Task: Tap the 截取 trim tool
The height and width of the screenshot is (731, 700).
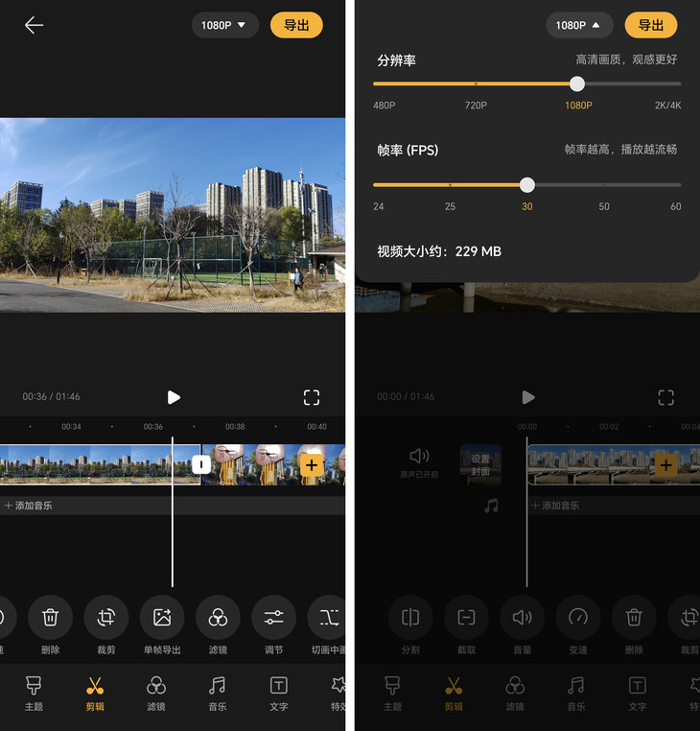Action: coord(466,625)
